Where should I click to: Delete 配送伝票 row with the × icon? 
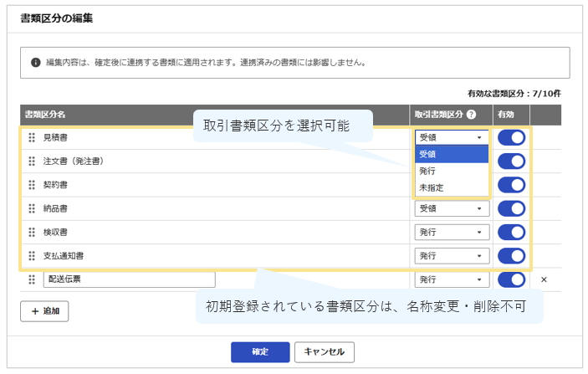pyautogui.click(x=544, y=279)
